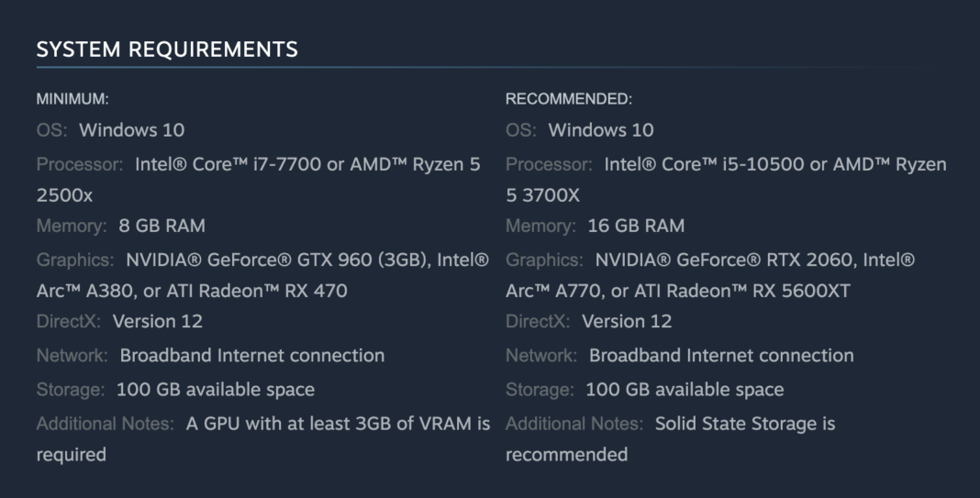Click the 8 GB RAM memory entry
The height and width of the screenshot is (498, 980).
click(x=161, y=226)
